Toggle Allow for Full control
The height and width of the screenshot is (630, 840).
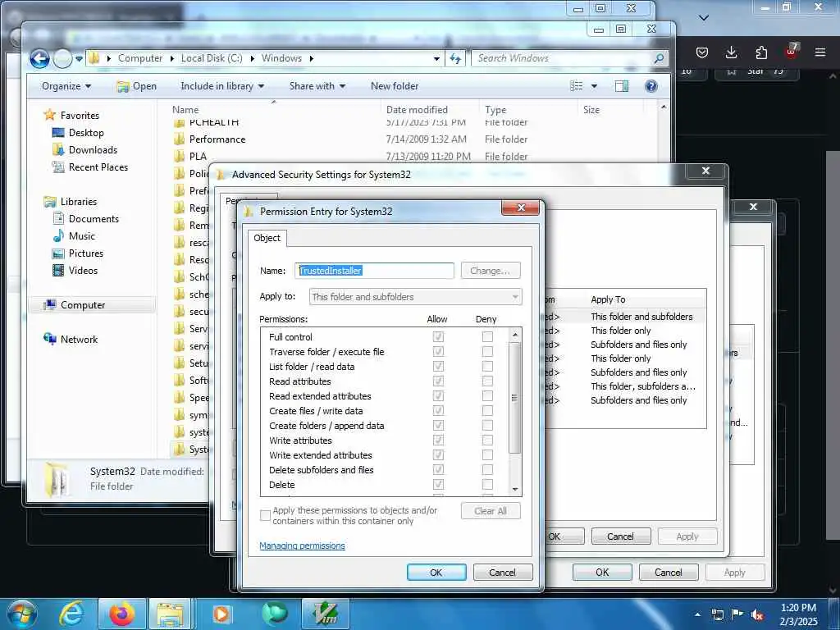pyautogui.click(x=438, y=336)
